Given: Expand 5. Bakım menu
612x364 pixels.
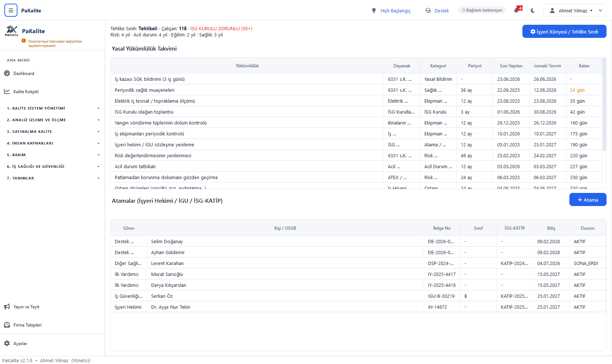Looking at the screenshot, I should pyautogui.click(x=52, y=155).
